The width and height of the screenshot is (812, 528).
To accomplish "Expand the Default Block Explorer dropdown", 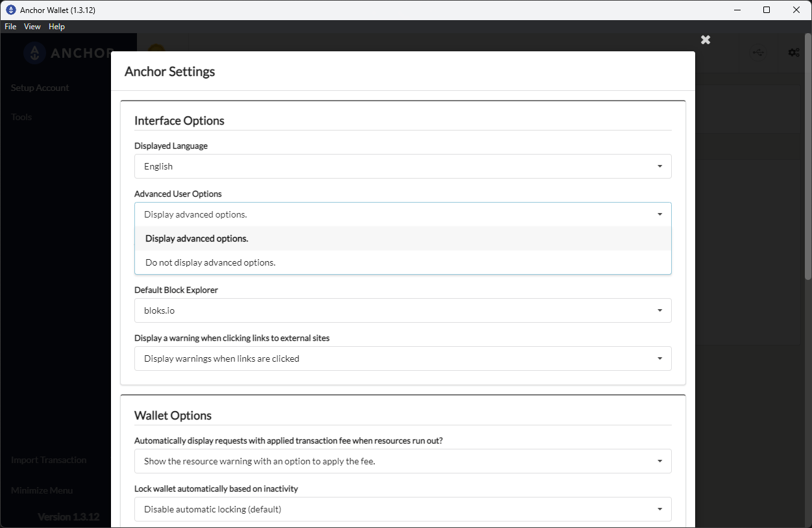I will pos(402,310).
